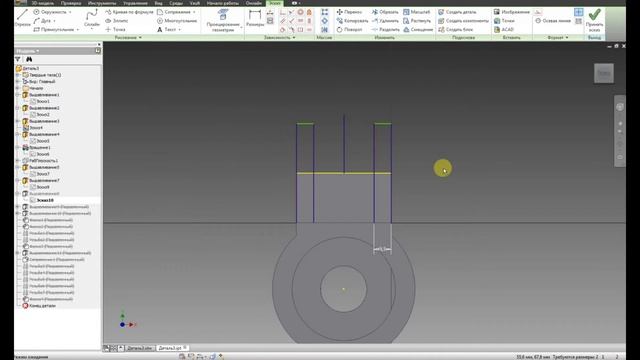This screenshot has height=360, width=640.
Task: Select the Дуга arc tool
Action: point(42,20)
